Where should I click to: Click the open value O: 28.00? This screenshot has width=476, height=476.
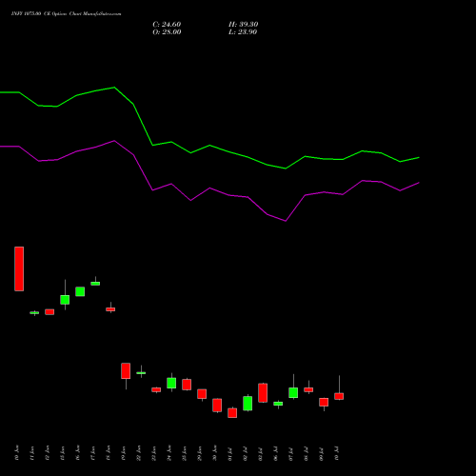point(167,32)
